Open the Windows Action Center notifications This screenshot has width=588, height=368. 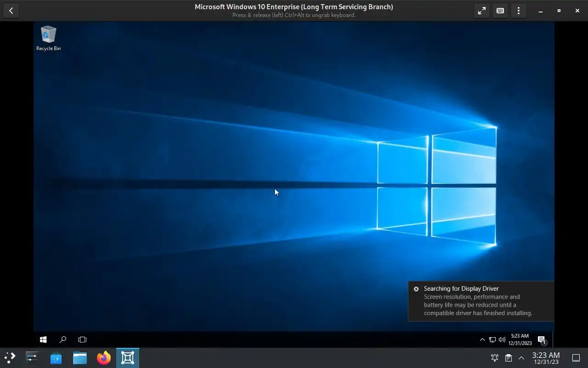[542, 340]
